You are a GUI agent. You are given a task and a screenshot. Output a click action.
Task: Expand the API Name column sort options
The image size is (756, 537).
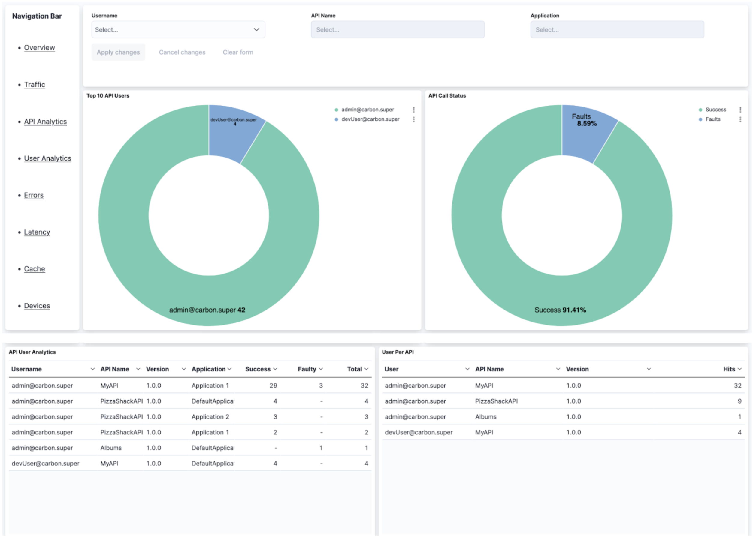click(138, 369)
